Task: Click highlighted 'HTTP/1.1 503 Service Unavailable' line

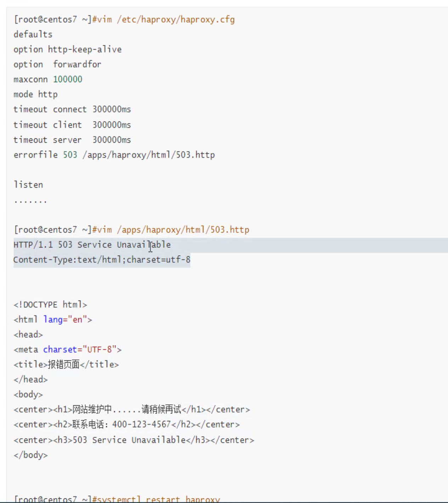Action: coord(92,245)
